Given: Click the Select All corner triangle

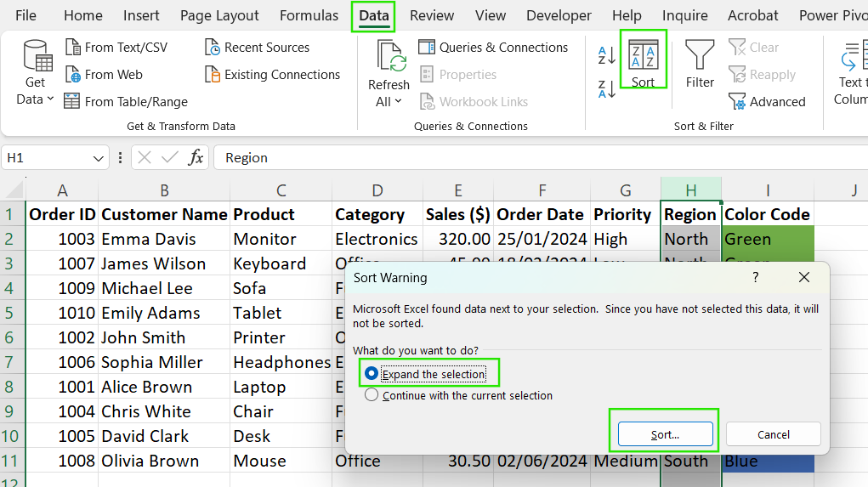Looking at the screenshot, I should click(x=14, y=190).
